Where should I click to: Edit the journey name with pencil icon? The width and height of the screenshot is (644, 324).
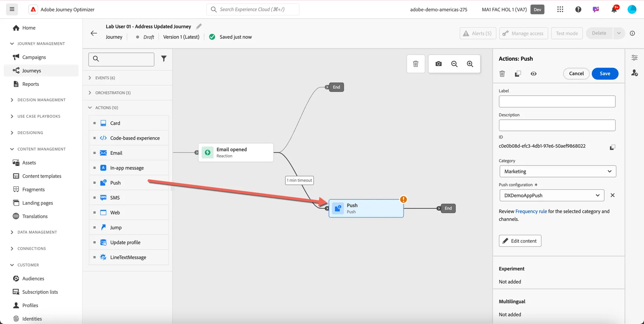pyautogui.click(x=199, y=26)
